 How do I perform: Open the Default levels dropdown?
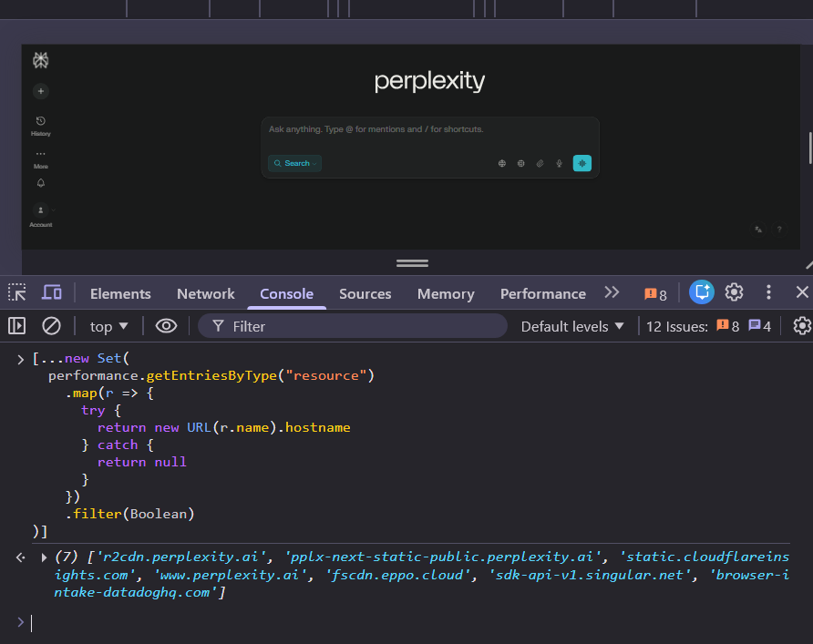point(572,326)
